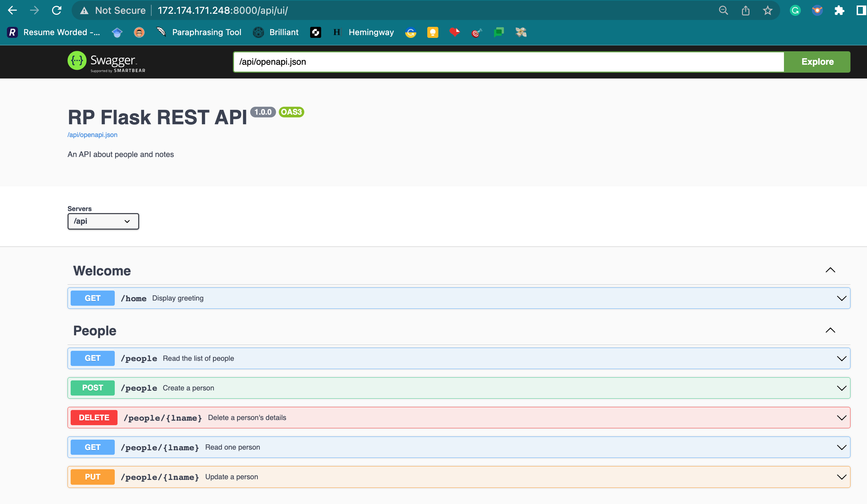The image size is (867, 504).
Task: Open the Paraphrasing Tool bookmark
Action: pyautogui.click(x=206, y=32)
